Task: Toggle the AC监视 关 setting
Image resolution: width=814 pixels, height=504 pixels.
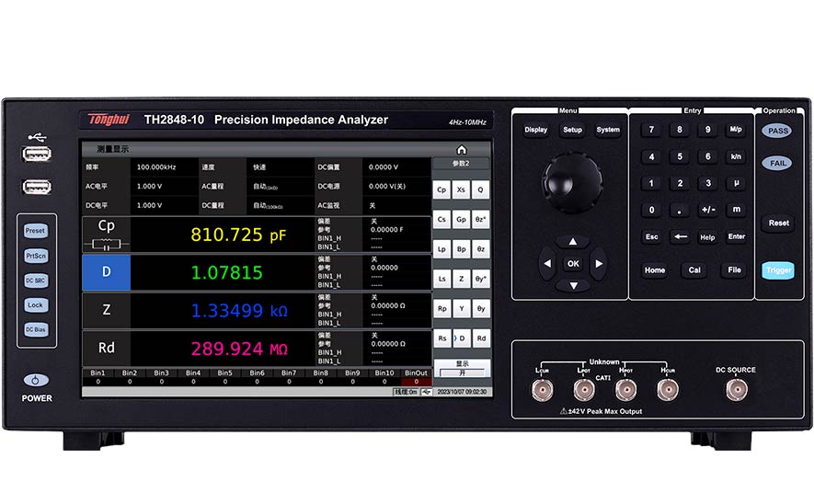Action: 373,205
